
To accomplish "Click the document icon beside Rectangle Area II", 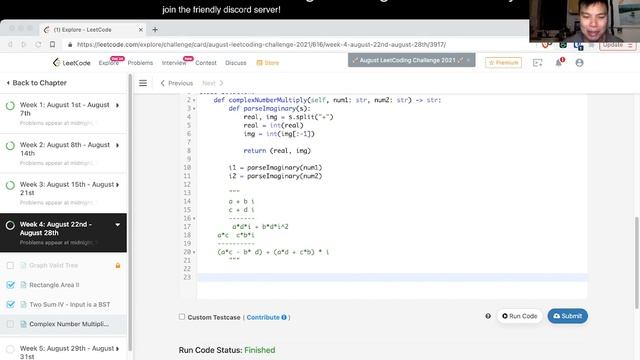I will coord(23,285).
